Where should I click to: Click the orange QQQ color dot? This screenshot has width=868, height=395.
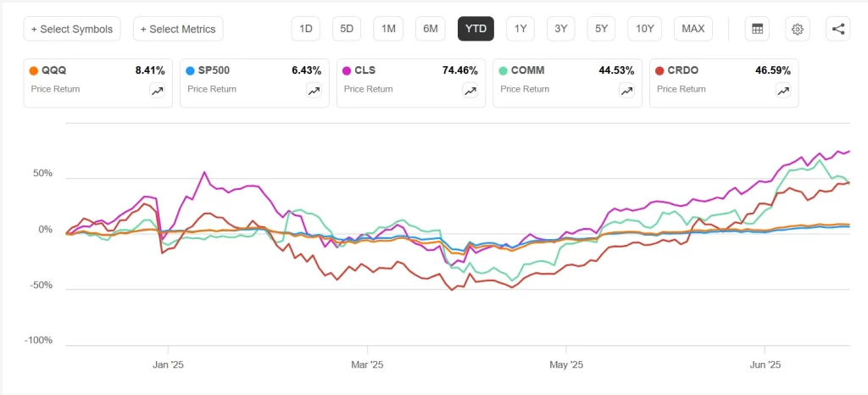point(33,71)
